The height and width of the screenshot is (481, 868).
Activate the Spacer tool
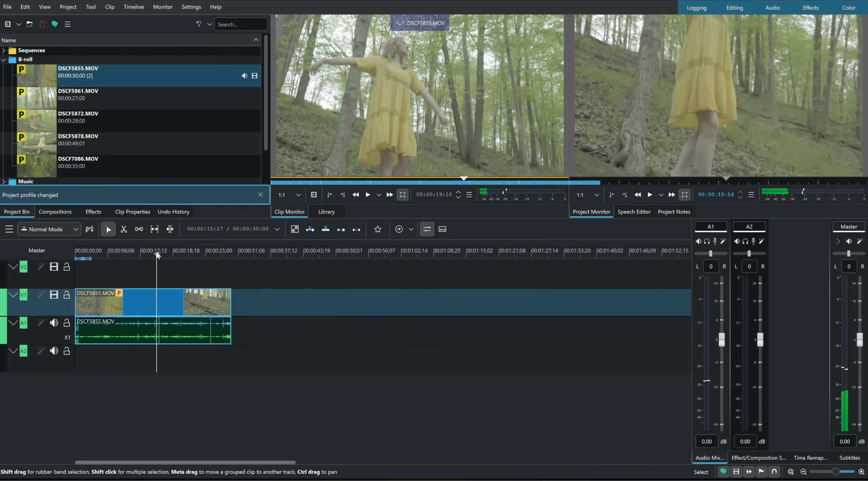(x=139, y=229)
